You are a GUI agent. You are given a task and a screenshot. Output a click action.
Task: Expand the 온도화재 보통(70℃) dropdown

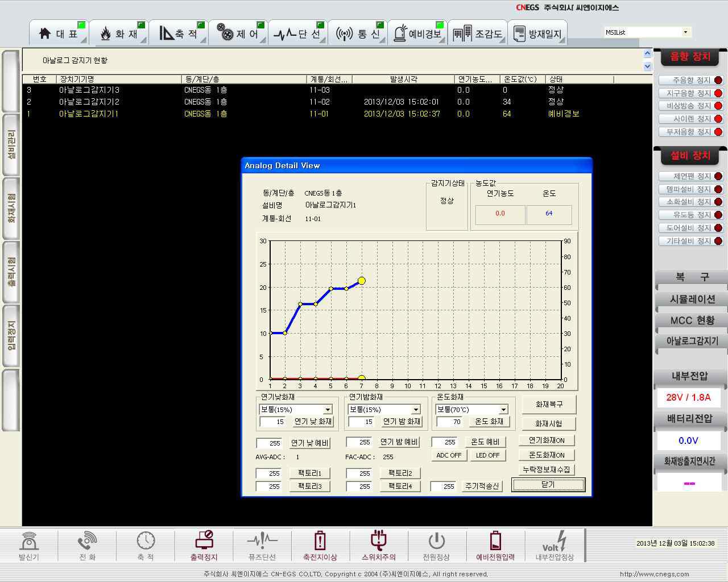[503, 410]
